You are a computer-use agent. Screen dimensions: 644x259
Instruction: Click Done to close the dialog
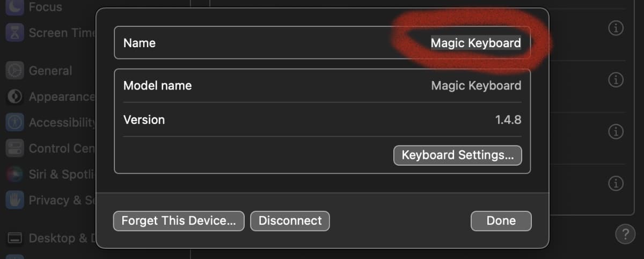[501, 220]
